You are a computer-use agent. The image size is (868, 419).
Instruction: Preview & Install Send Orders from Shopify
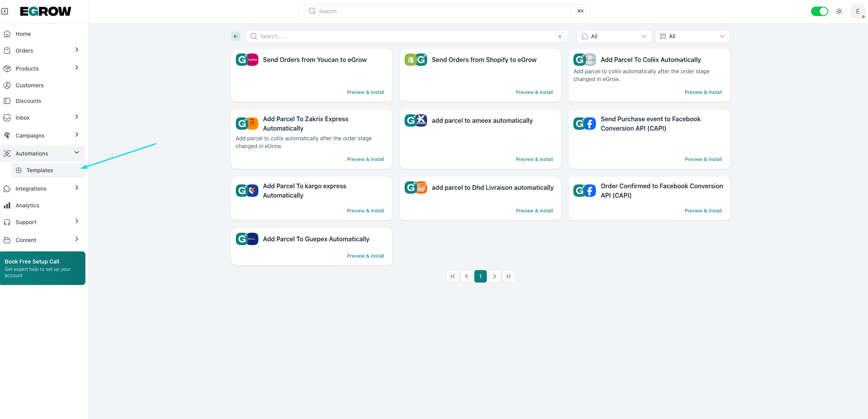(534, 92)
